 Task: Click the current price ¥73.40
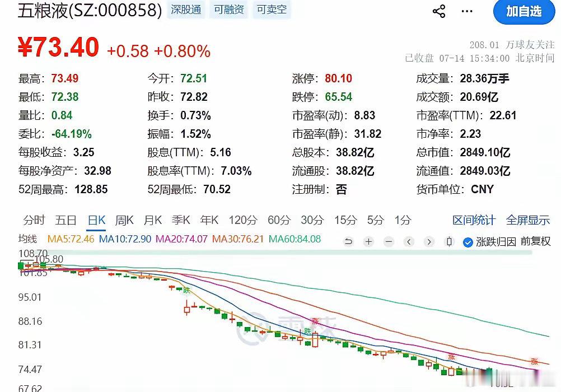[x=58, y=47]
